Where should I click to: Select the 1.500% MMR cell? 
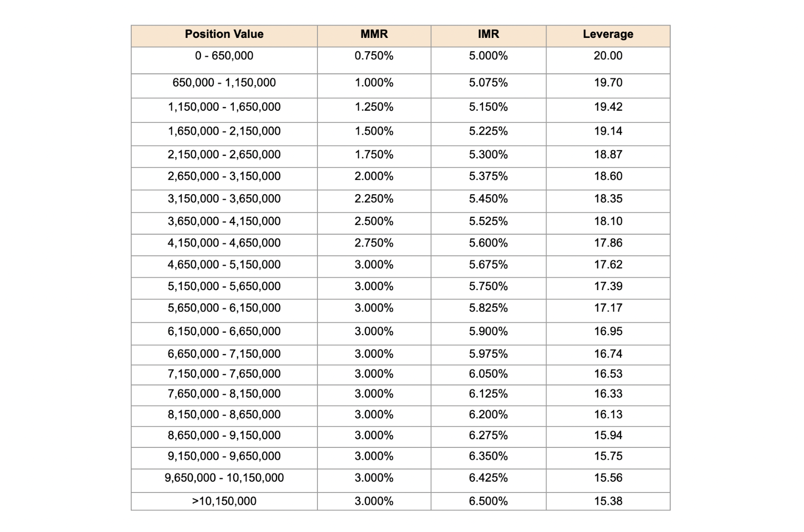[374, 131]
